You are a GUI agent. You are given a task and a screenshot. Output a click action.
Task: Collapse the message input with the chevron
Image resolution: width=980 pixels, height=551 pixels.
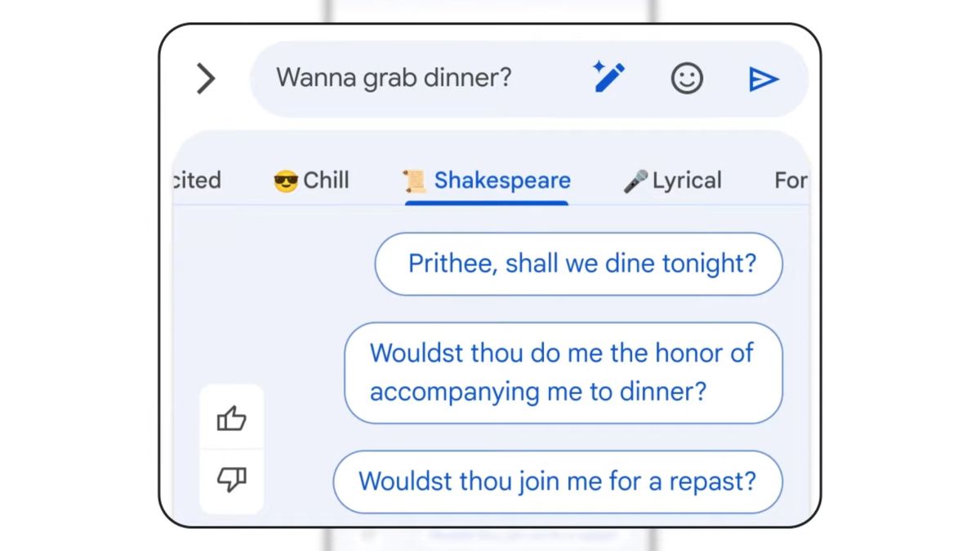click(206, 78)
